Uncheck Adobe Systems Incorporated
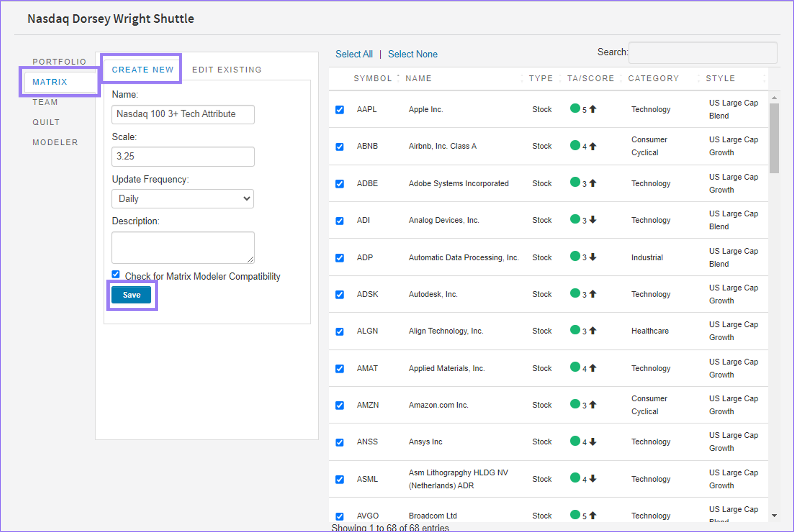 [339, 183]
